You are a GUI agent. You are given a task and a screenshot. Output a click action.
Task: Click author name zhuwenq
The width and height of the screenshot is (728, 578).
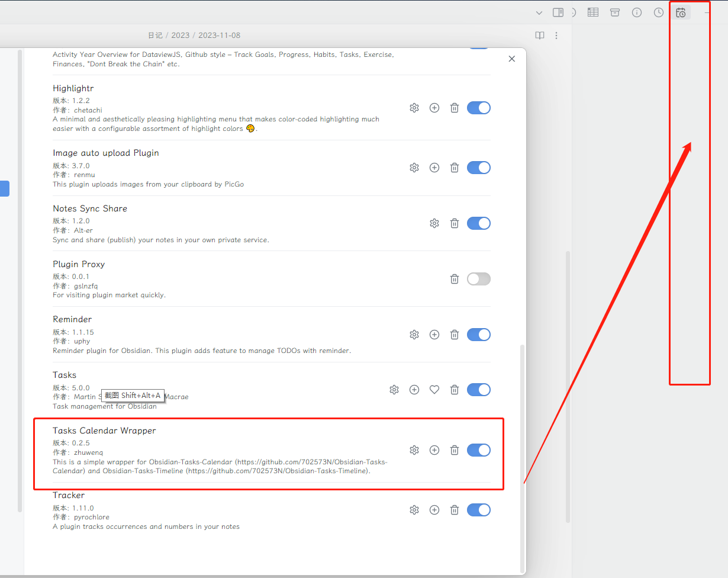point(89,452)
